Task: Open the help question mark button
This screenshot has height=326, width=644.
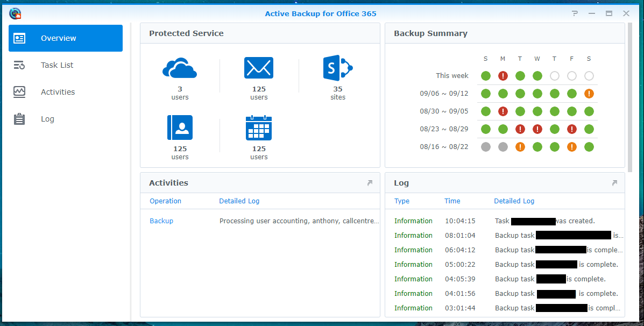Action: pos(575,13)
